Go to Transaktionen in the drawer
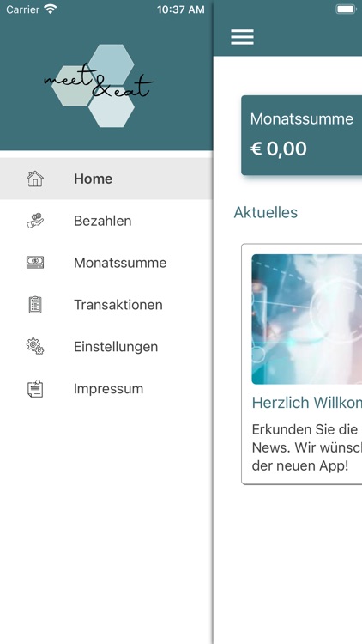Screen dimensions: 362x644 click(x=106, y=304)
